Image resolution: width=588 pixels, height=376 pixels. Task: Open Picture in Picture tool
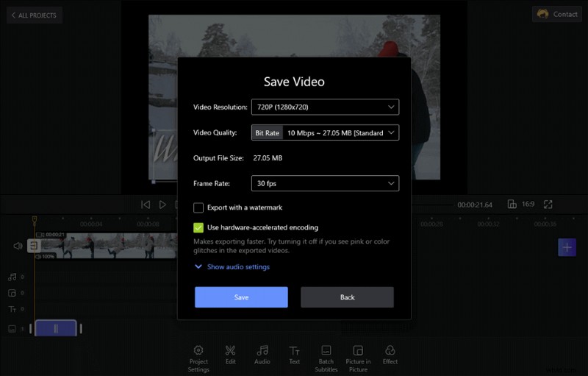tap(358, 359)
